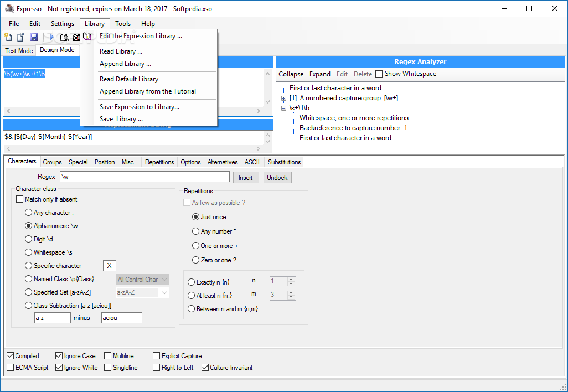The width and height of the screenshot is (568, 392).
Task: Select the Any character radio button
Action: click(x=28, y=213)
